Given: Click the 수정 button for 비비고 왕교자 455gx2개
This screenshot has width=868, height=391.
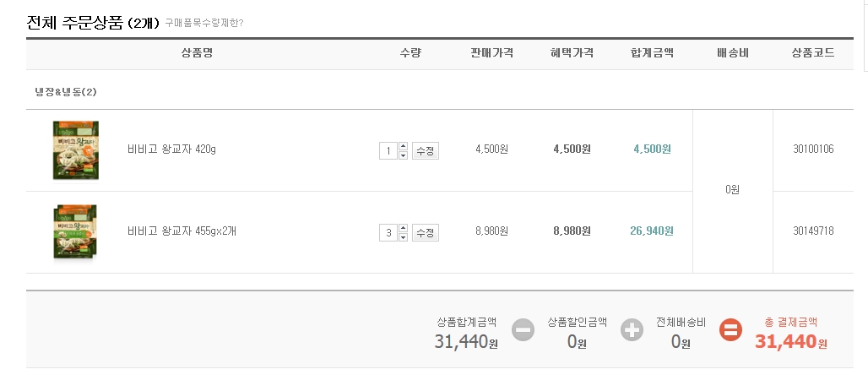Looking at the screenshot, I should click(x=425, y=232).
